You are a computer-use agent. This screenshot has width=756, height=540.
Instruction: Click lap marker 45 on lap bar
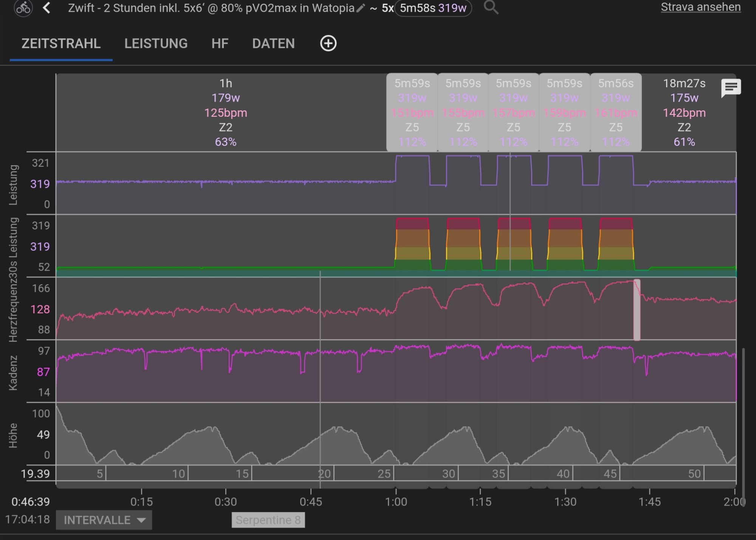coord(610,473)
